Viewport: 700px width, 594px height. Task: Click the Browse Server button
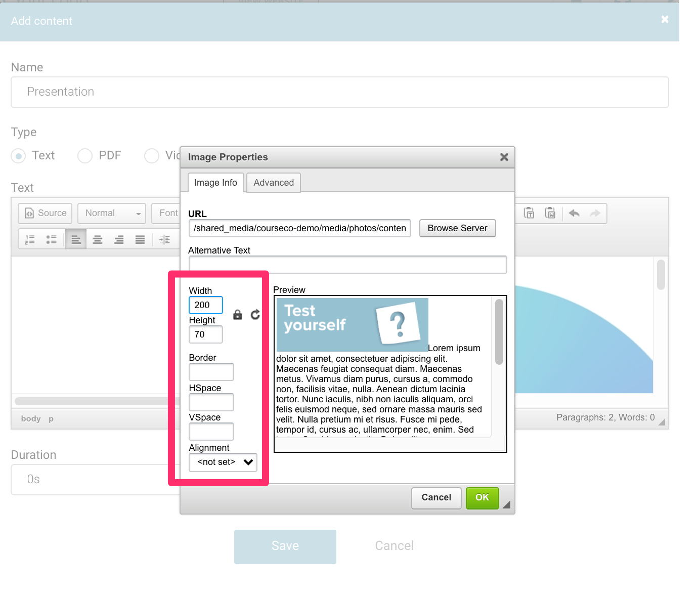[x=457, y=228]
